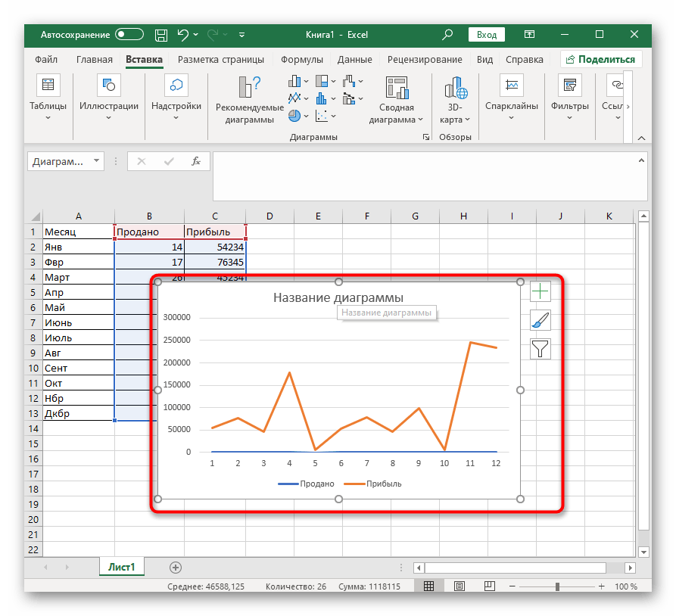The height and width of the screenshot is (616, 676).
Task: Open chart styles paintbrush button
Action: pos(540,320)
